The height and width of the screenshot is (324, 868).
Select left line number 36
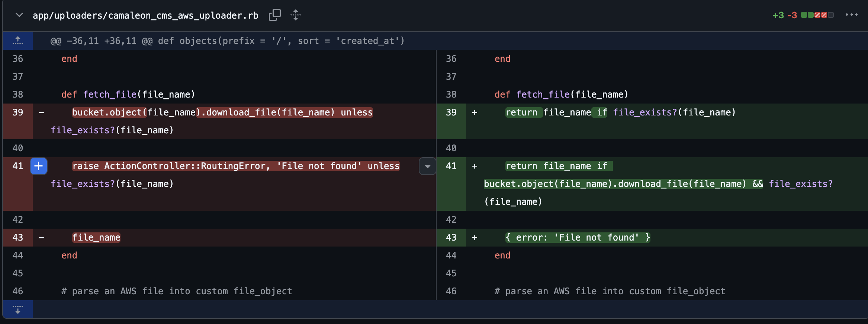(18, 59)
